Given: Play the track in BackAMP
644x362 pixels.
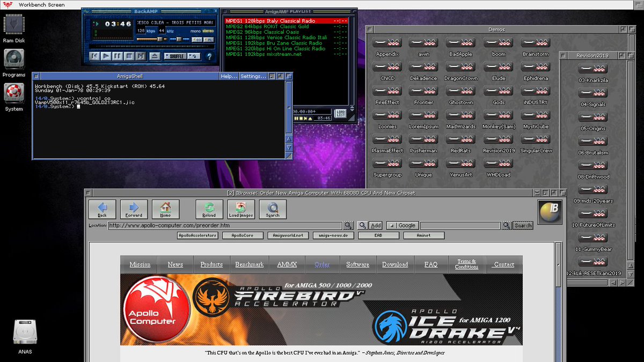Looking at the screenshot, I should pyautogui.click(x=106, y=56).
